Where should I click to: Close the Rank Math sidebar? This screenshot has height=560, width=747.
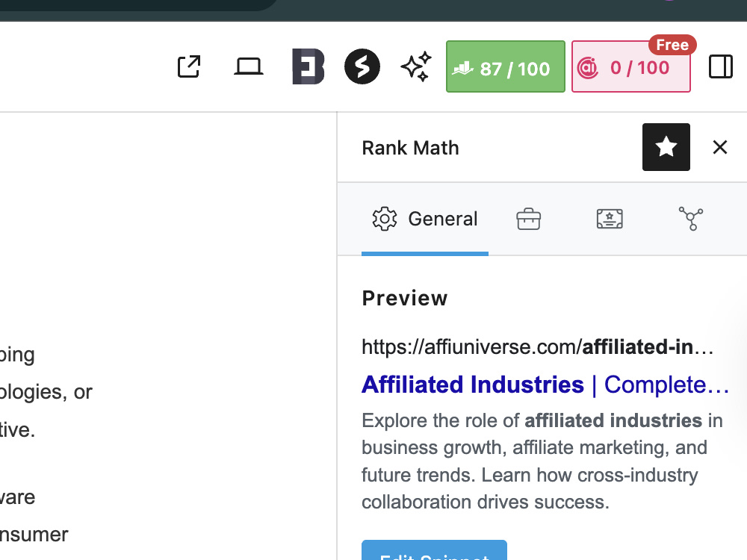[720, 147]
